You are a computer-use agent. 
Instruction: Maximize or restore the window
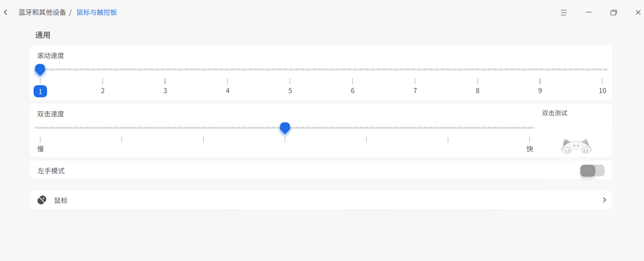(x=613, y=12)
